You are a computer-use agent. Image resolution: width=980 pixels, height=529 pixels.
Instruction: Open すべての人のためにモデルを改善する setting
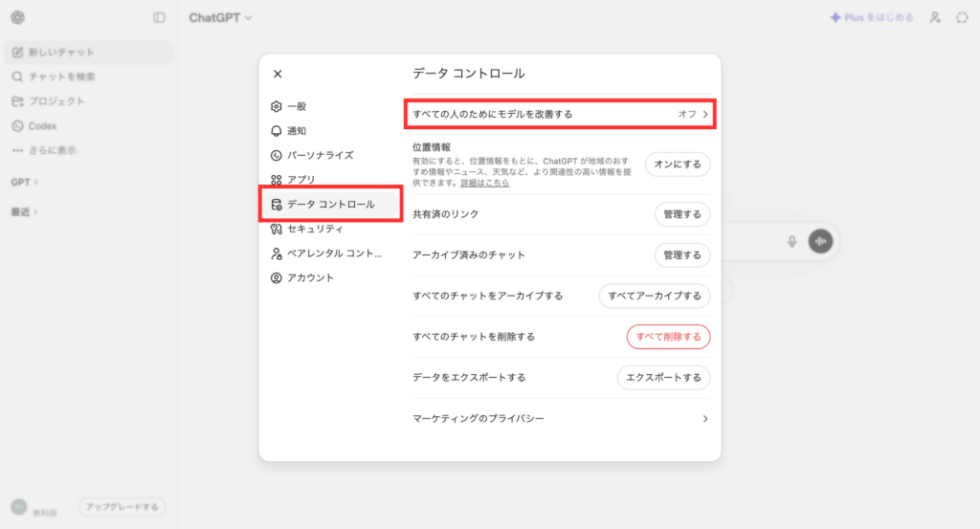561,114
